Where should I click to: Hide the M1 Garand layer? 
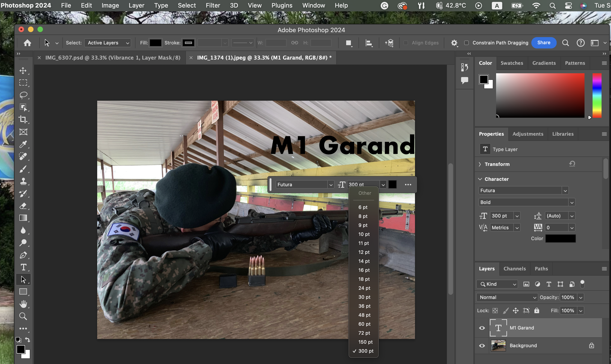(x=482, y=328)
